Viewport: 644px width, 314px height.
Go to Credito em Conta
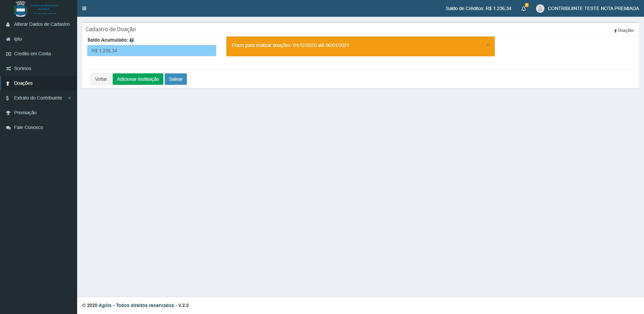32,54
